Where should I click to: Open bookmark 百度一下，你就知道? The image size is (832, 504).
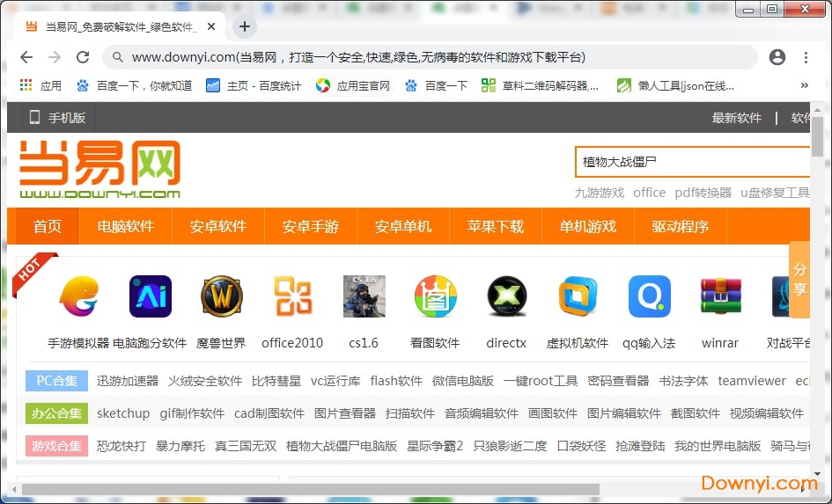click(134, 86)
